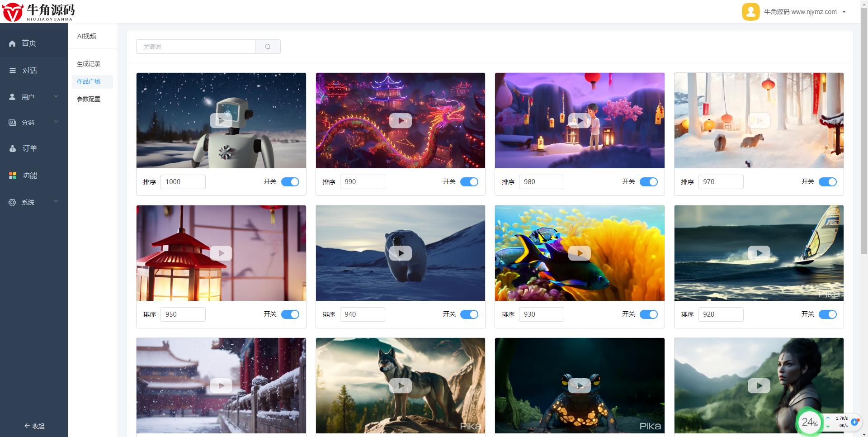Toggle the switch for item sorted 920

tap(828, 314)
